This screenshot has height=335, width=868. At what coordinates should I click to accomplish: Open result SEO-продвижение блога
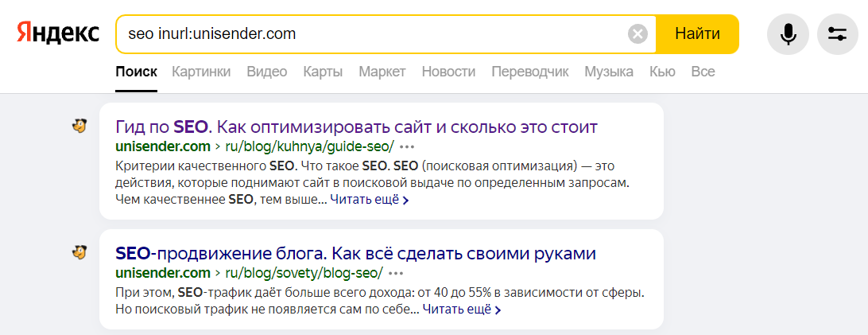pos(355,254)
